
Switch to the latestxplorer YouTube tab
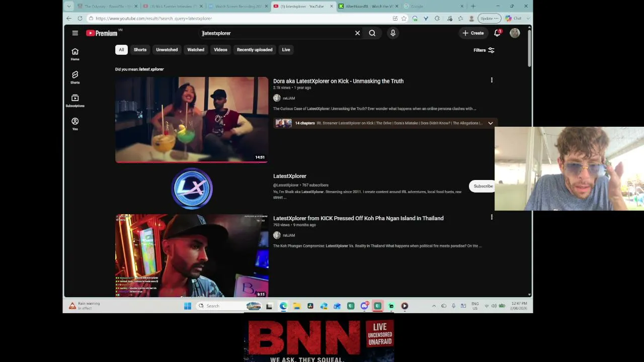pos(303,6)
